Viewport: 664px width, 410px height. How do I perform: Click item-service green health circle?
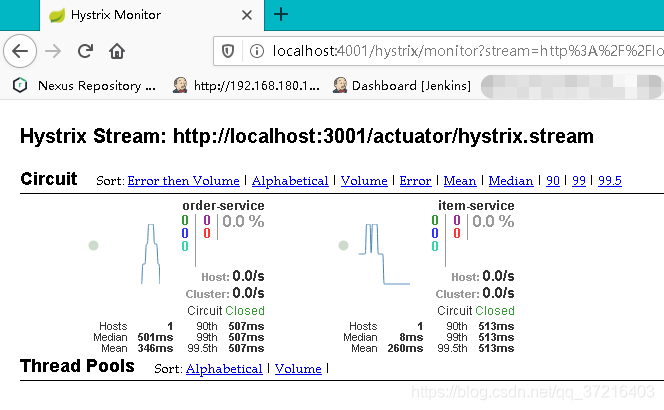coord(343,245)
